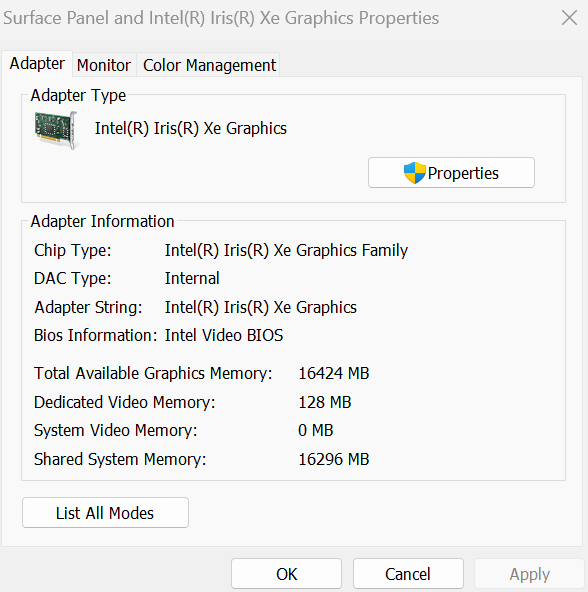Screen dimensions: 588x592
Task: Dismiss the dialog with Cancel
Action: click(x=408, y=574)
